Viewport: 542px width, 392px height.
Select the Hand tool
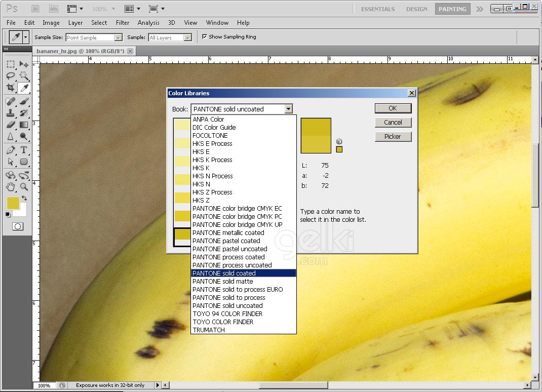[x=11, y=187]
